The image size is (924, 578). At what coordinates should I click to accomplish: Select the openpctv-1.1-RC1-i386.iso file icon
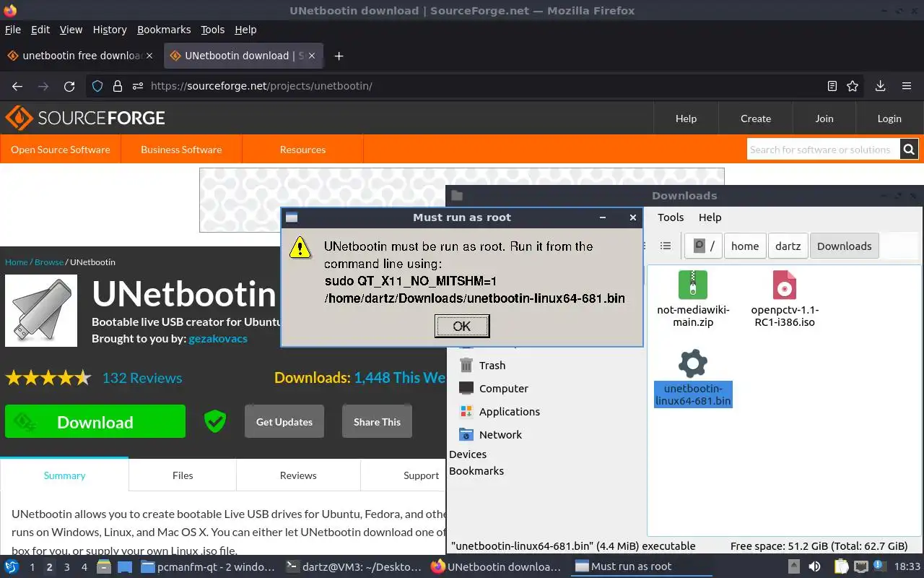coord(785,285)
